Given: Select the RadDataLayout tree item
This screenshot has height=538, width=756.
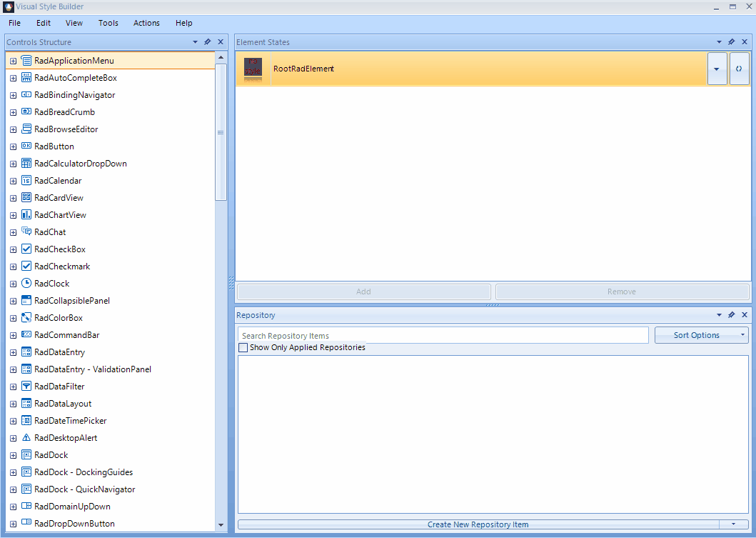Looking at the screenshot, I should coord(63,404).
